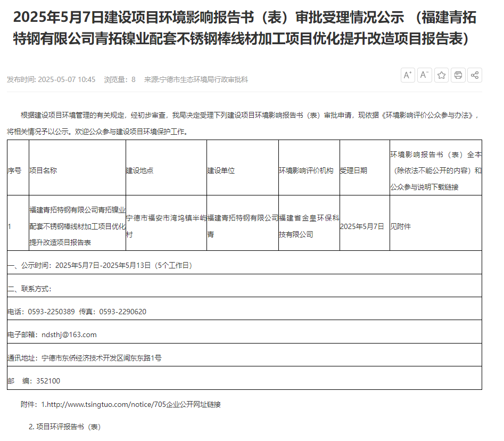Open attachment 2 项目环评报告书（表）
This screenshot has width=504, height=441.
(x=64, y=427)
